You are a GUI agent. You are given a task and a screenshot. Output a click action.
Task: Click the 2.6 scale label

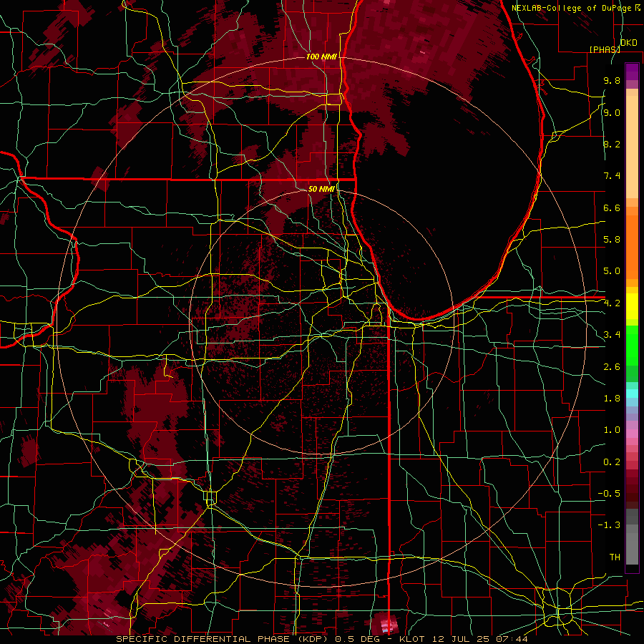[x=612, y=367]
